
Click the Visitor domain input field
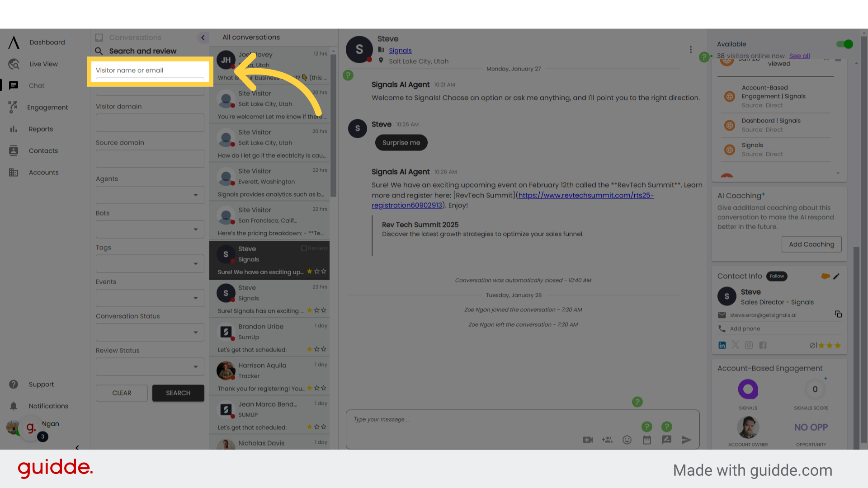click(x=150, y=122)
